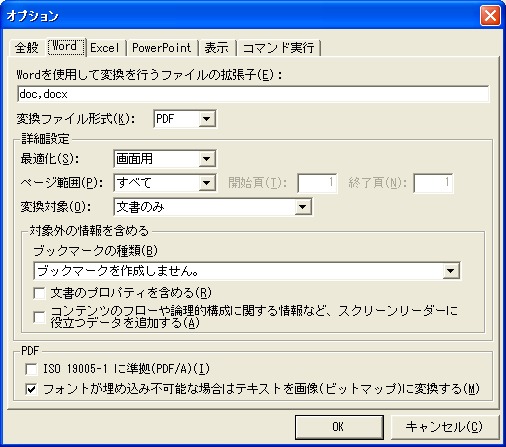This screenshot has width=506, height=447.
Task: Enable 文書のプロパティを含める checkbox
Action: click(39, 293)
